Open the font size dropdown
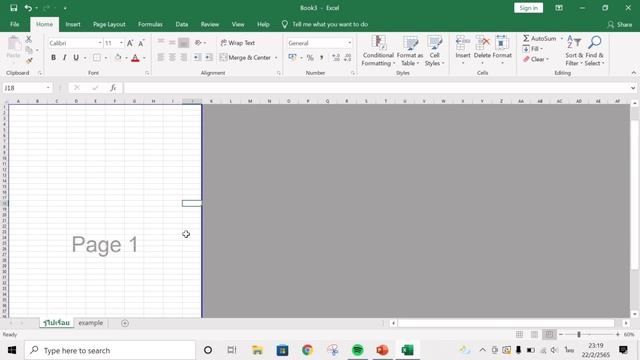640x360 pixels. (121, 43)
